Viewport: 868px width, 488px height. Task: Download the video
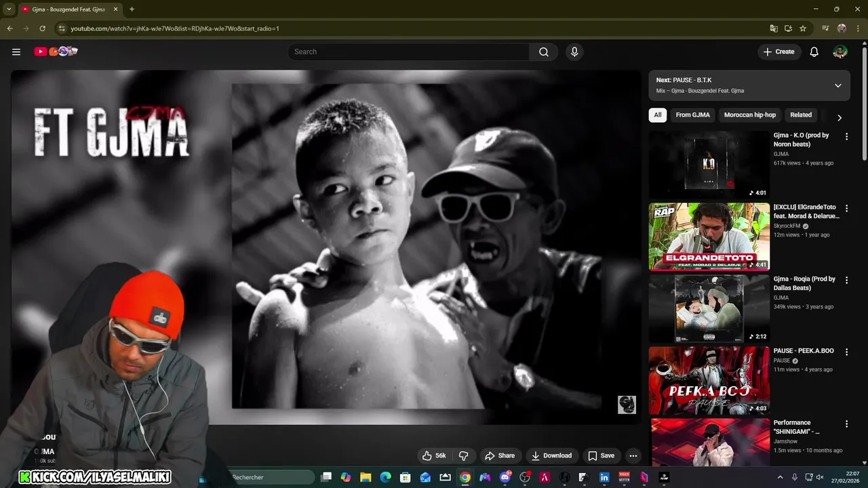pyautogui.click(x=551, y=455)
